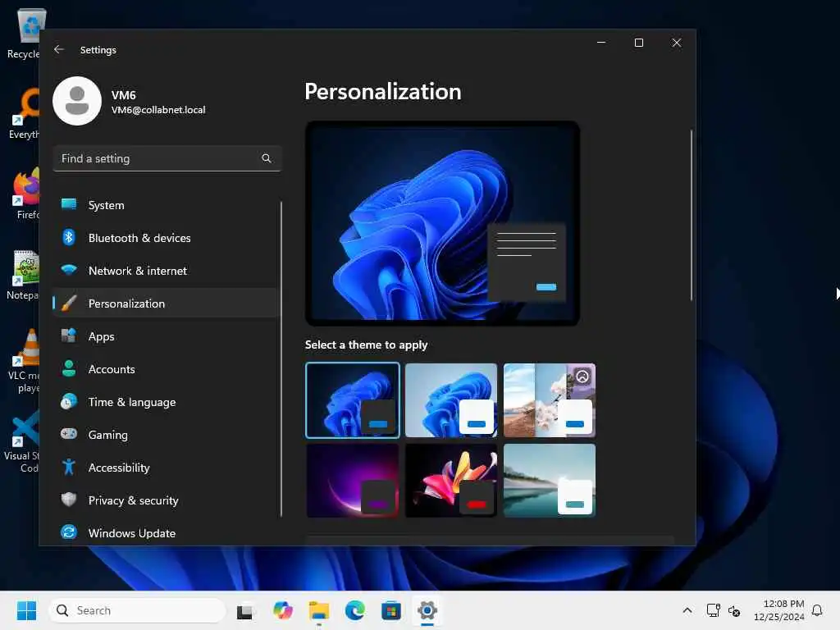
Task: Click the Bluetooth icon in sidebar
Action: point(69,237)
